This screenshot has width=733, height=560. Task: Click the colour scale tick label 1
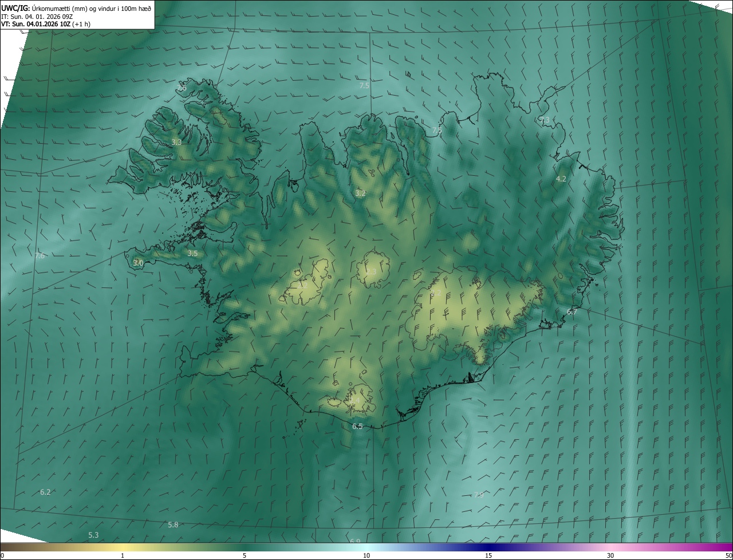pos(123,555)
